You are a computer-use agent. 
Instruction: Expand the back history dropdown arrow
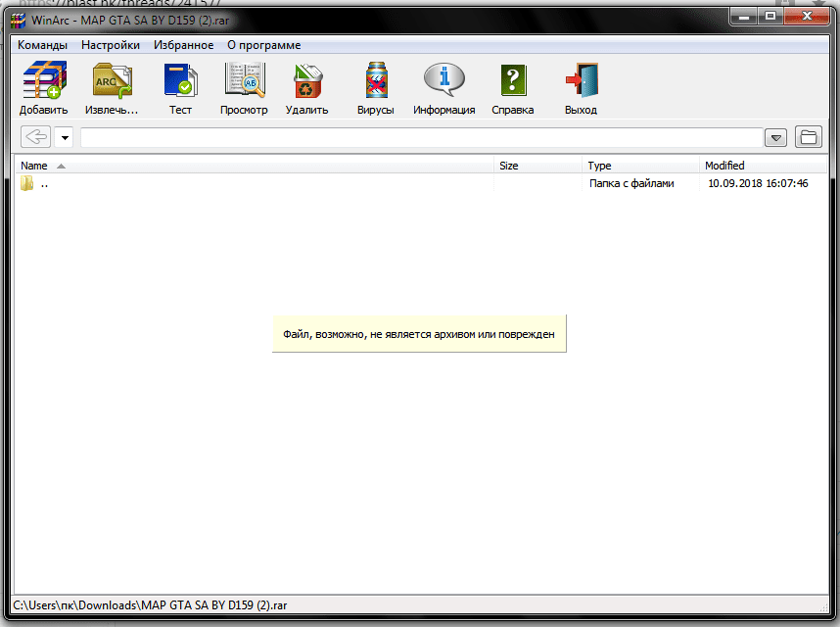65,138
